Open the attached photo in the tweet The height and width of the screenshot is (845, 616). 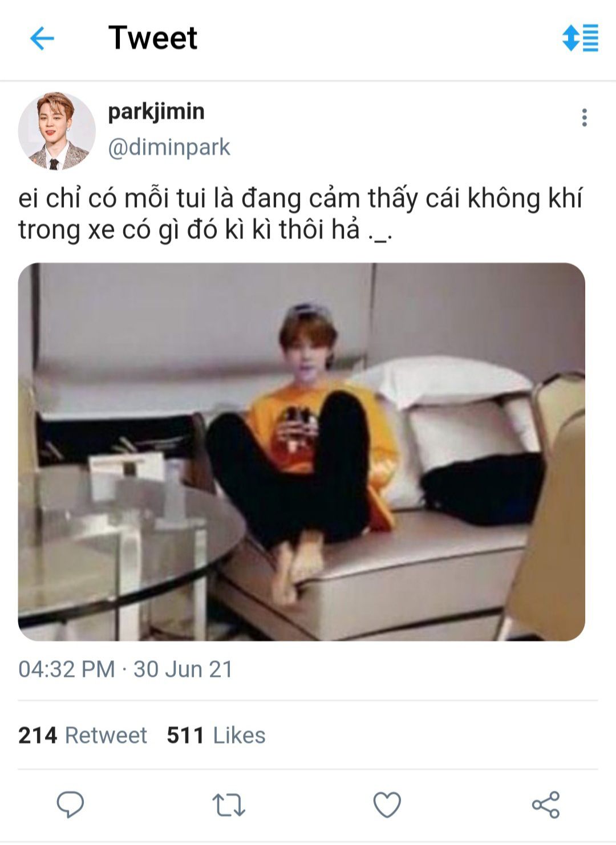[x=302, y=452]
